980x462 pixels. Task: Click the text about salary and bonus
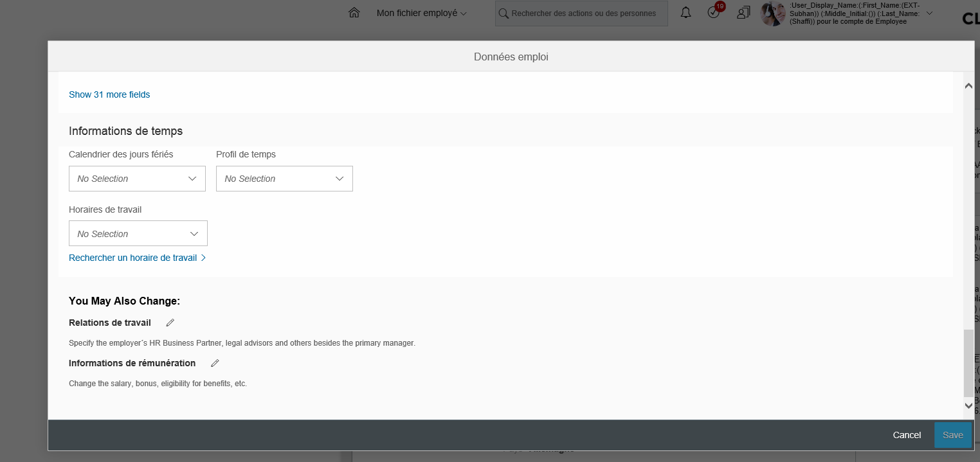coord(158,384)
